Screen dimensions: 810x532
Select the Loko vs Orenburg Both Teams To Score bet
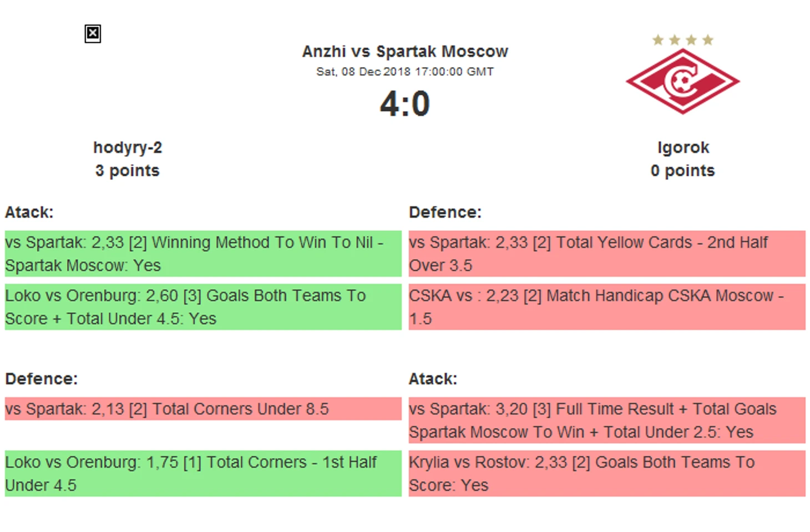203,307
